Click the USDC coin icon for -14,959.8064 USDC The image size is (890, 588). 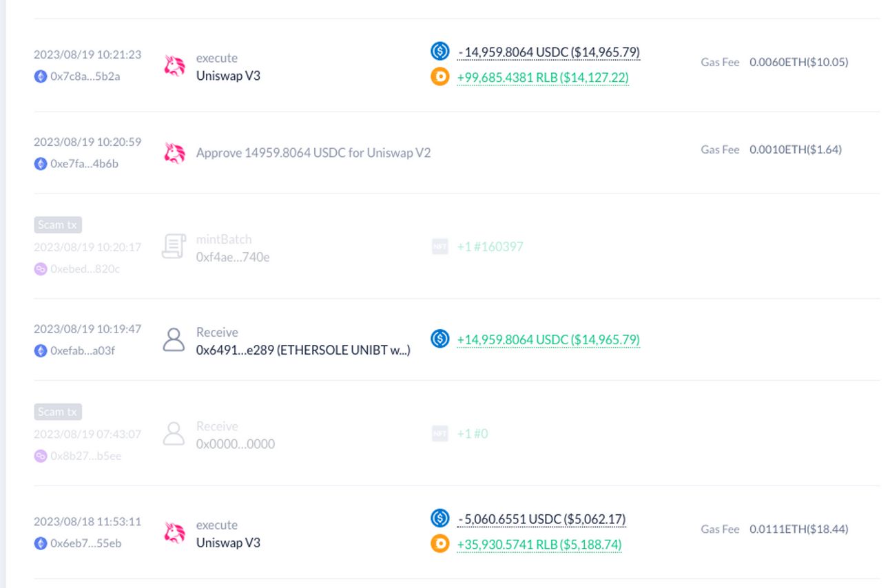pyautogui.click(x=440, y=51)
